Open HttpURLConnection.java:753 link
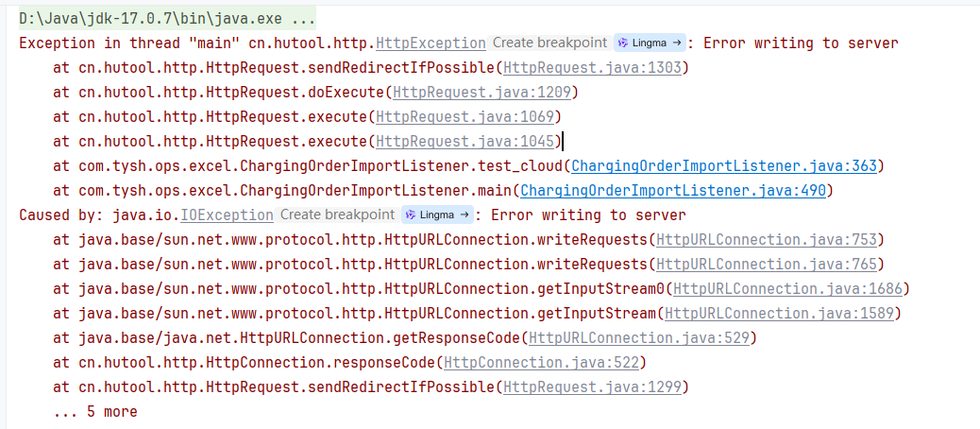The width and height of the screenshot is (980, 429). 768,239
